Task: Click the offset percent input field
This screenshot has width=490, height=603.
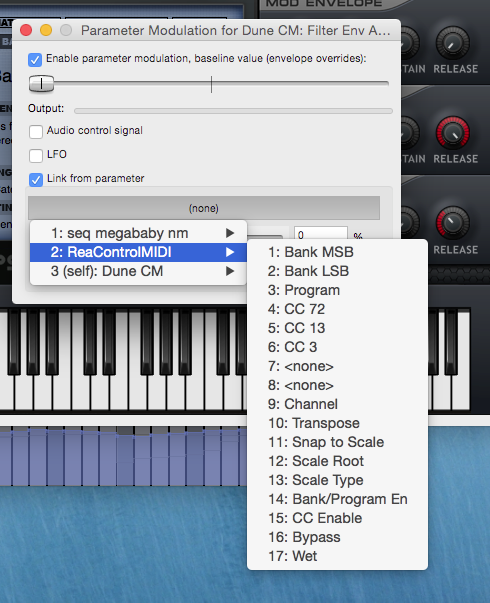Action: (x=321, y=233)
